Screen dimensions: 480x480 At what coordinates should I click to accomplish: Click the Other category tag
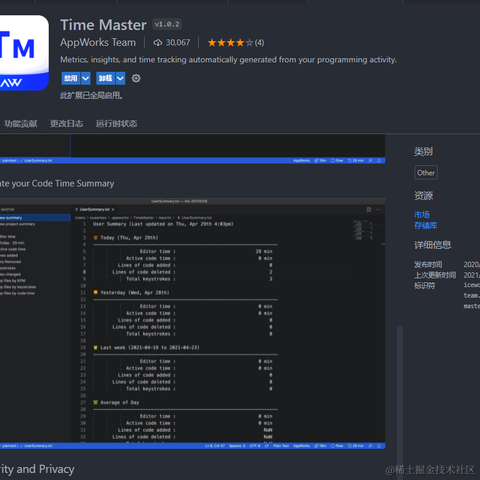[x=426, y=173]
